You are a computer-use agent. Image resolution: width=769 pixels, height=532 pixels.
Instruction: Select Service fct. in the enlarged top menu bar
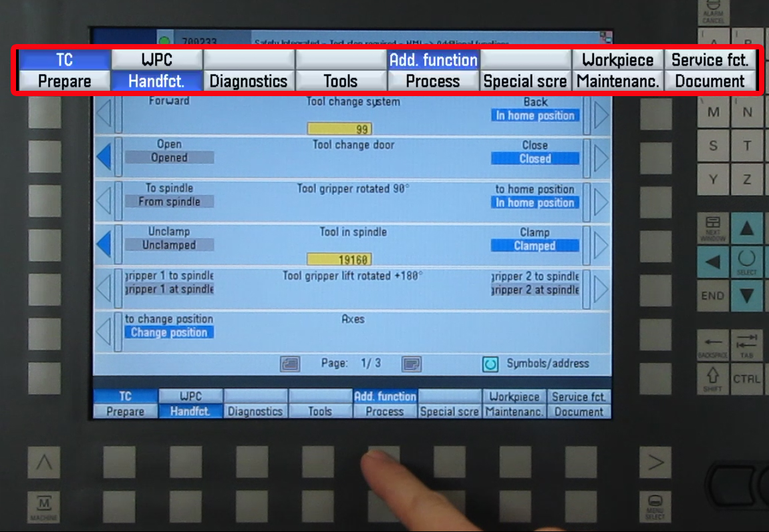(x=710, y=59)
